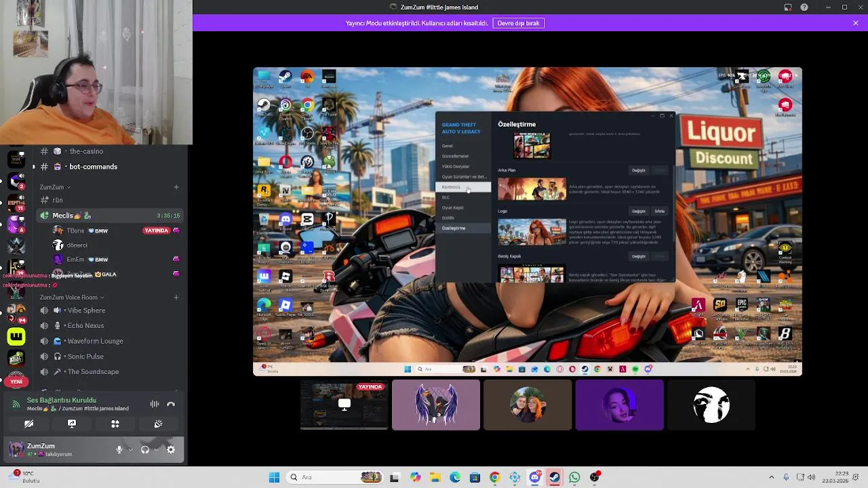Launch Copilot from the taskbar

(x=415, y=477)
